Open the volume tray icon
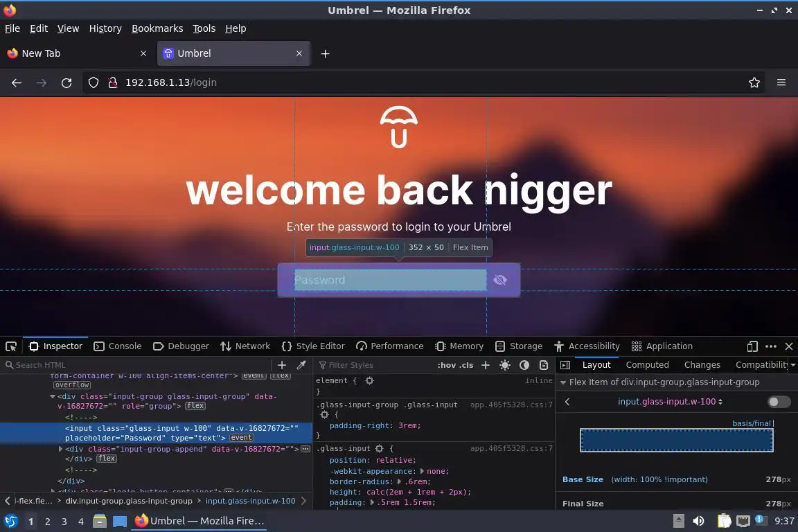 (698, 522)
